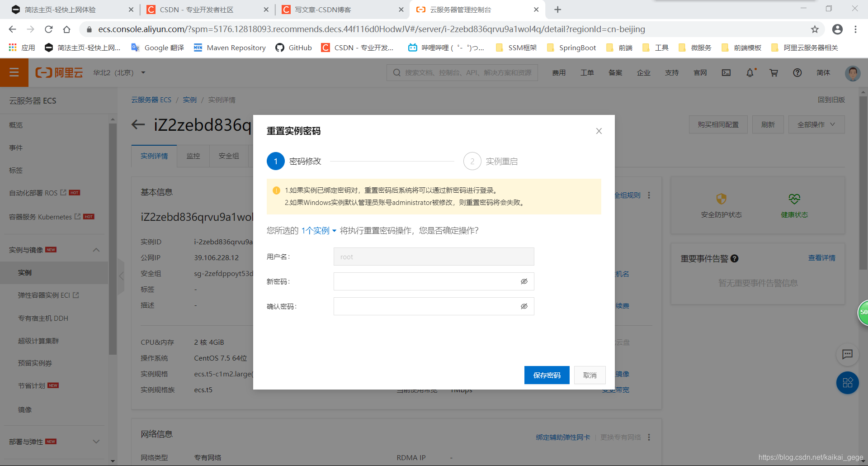Open the chat feedback floating icon
Image resolution: width=868 pixels, height=466 pixels.
847,354
